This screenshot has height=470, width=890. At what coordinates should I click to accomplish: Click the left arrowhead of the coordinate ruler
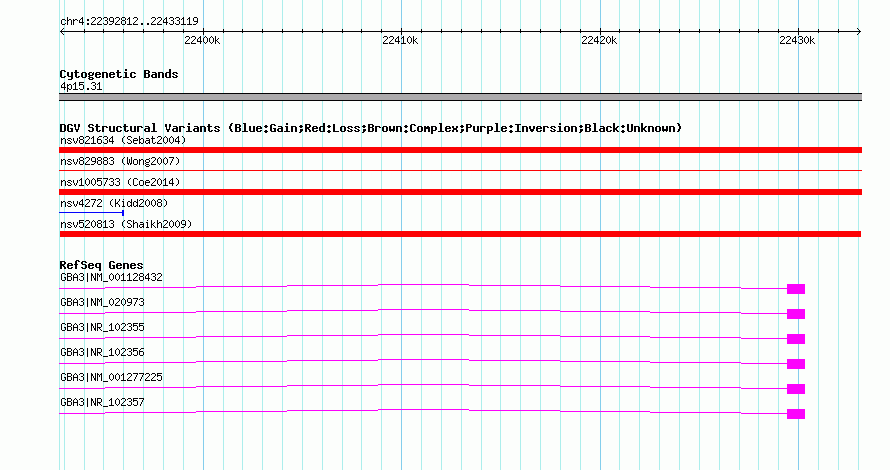62,32
